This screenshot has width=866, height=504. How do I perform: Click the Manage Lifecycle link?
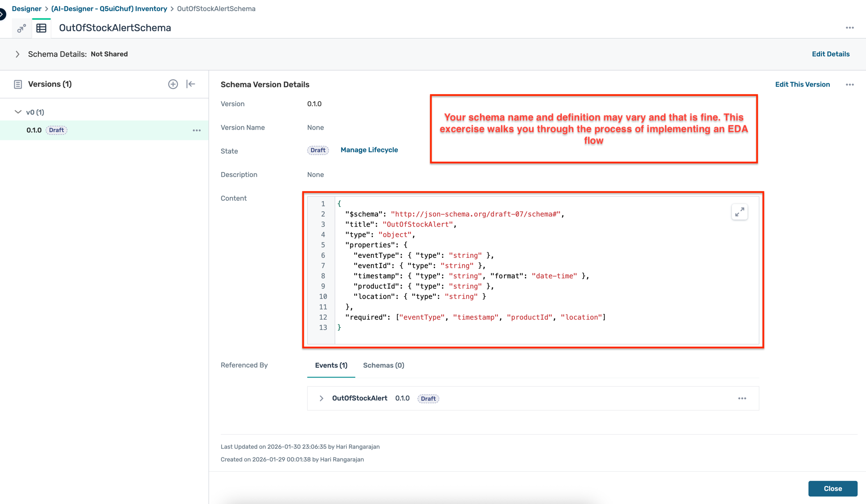point(369,150)
